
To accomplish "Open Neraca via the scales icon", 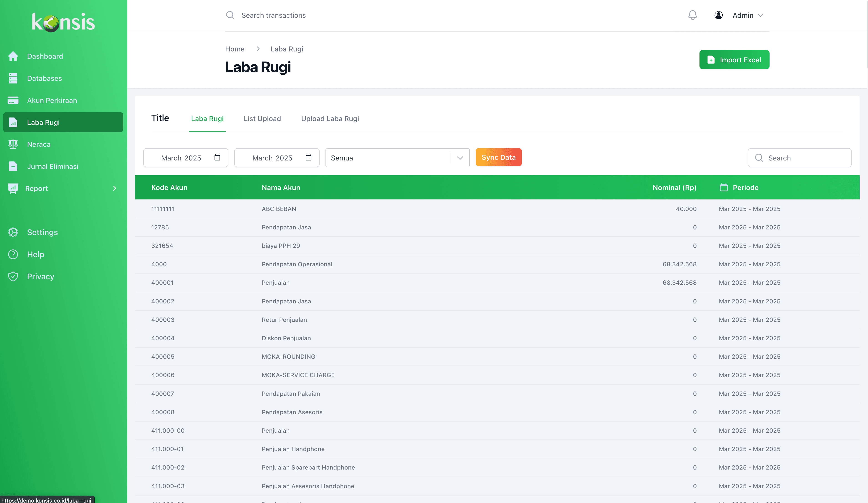I will coord(13,144).
